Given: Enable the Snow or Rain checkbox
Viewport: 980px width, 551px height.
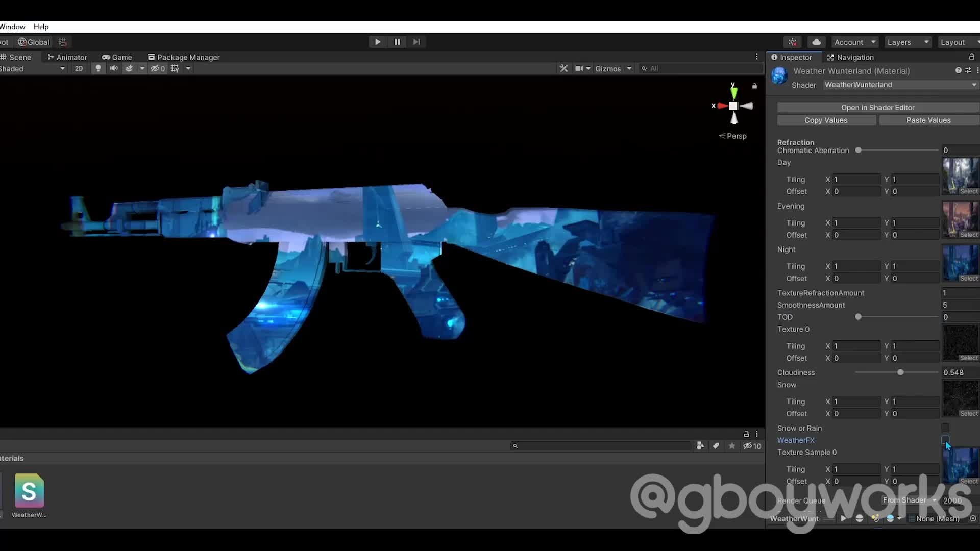Looking at the screenshot, I should [945, 428].
